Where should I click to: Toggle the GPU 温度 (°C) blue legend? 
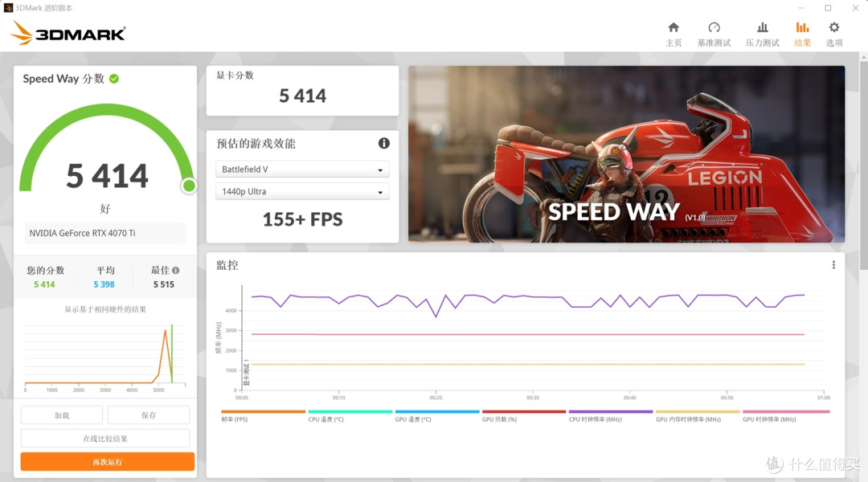click(436, 415)
